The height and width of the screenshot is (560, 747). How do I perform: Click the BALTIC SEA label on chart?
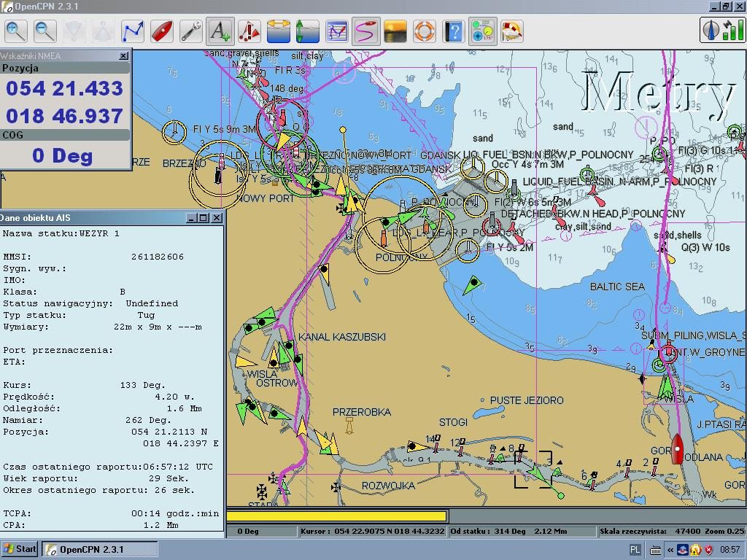click(x=617, y=286)
